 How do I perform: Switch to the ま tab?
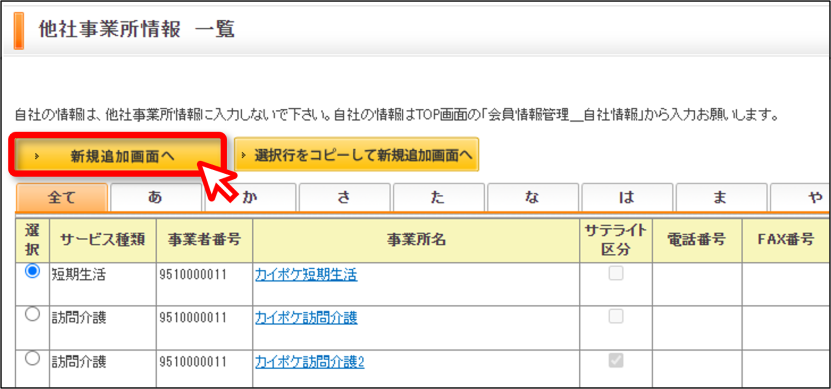[x=722, y=197]
